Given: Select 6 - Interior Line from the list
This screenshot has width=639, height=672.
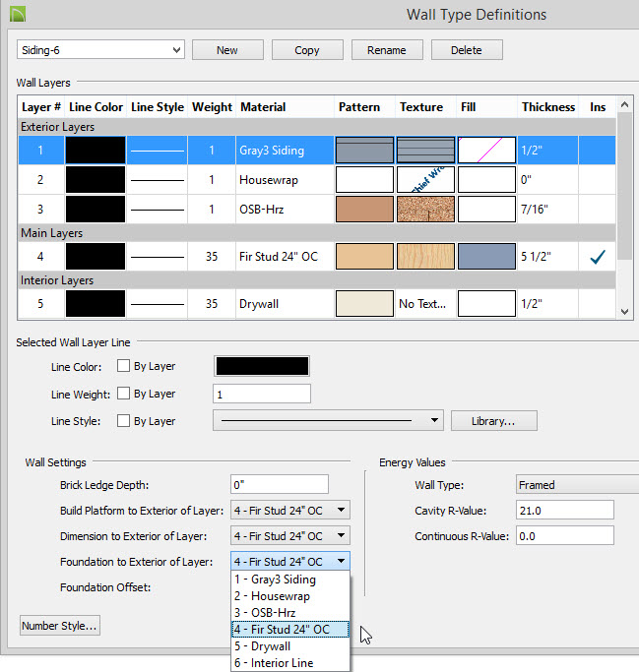Looking at the screenshot, I should pos(290,663).
